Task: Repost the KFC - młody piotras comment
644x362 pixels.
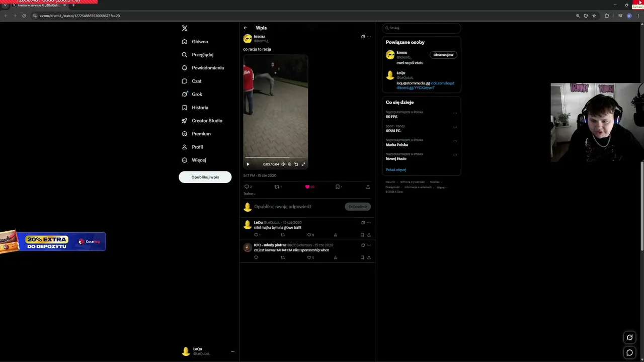Action: [283, 257]
